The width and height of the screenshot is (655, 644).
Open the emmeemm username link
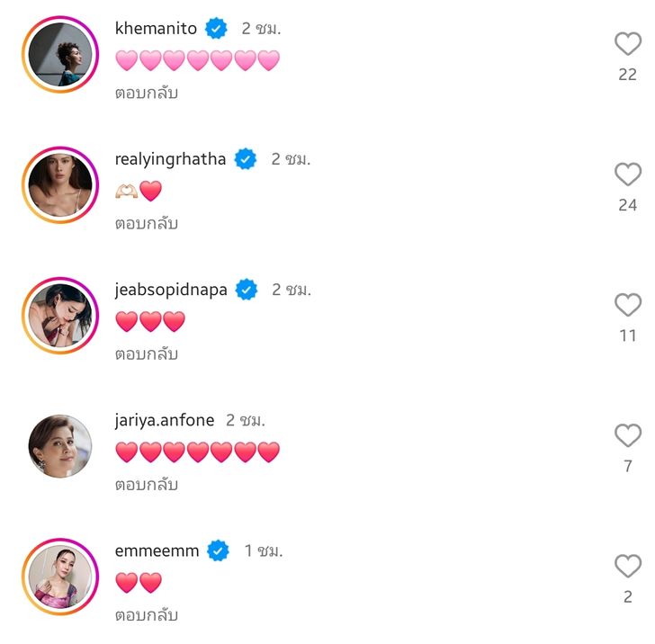coord(157,550)
